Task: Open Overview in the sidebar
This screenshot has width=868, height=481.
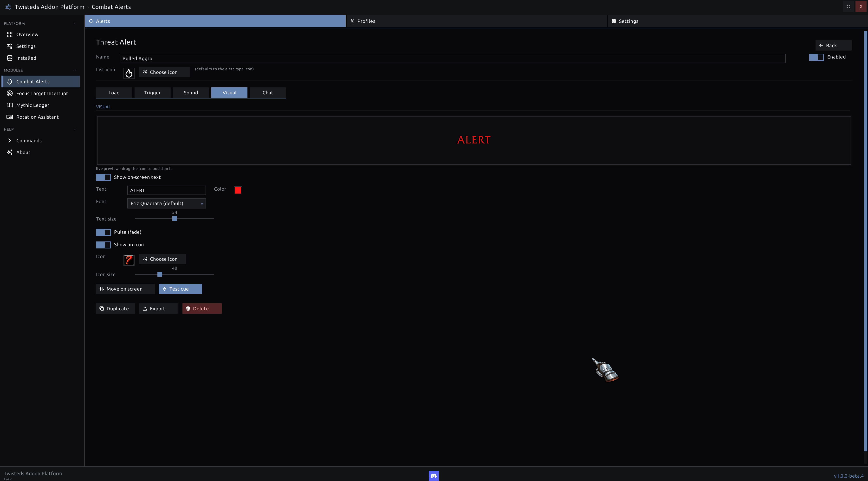Action: coord(41,34)
